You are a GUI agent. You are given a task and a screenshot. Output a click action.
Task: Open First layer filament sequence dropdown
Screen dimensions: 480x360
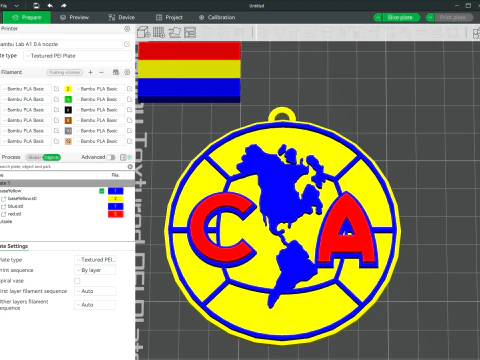click(95, 291)
